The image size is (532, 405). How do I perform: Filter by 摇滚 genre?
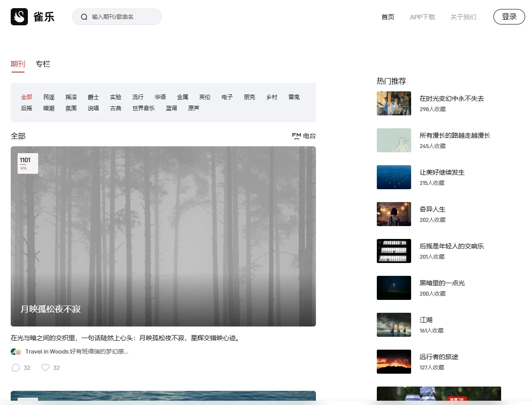click(71, 97)
